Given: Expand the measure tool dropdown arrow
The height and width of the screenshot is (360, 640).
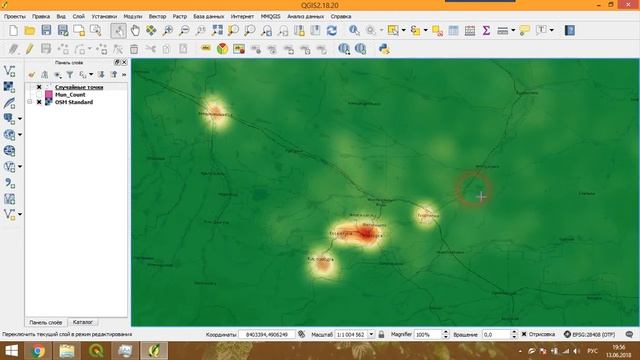Looking at the screenshot, I should [x=513, y=30].
